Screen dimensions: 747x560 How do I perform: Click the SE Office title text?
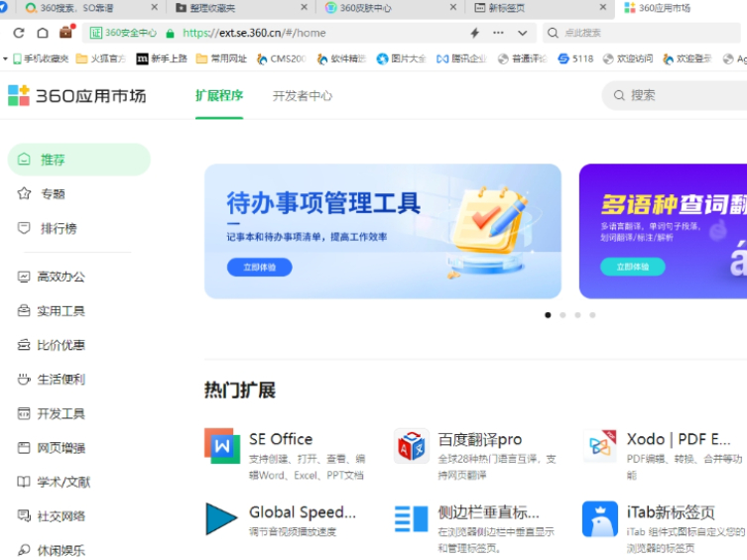pyautogui.click(x=281, y=439)
